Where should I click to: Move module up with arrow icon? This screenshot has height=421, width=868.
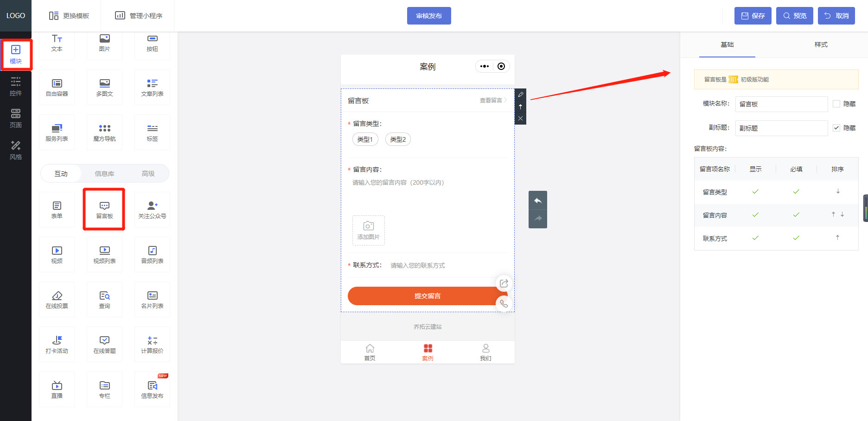pos(520,107)
